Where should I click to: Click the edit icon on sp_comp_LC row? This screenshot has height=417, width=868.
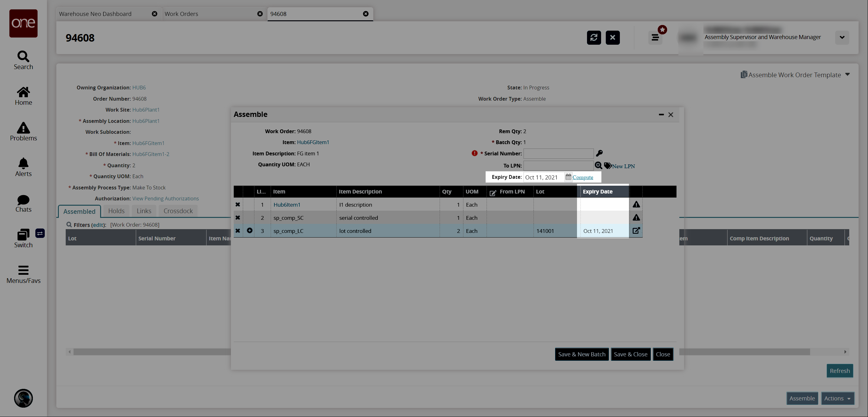pos(636,231)
